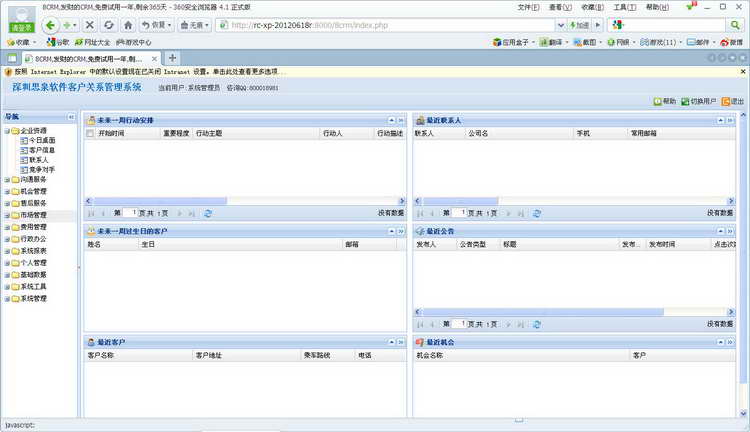Open 联系人 in the navigation tree

click(x=38, y=160)
